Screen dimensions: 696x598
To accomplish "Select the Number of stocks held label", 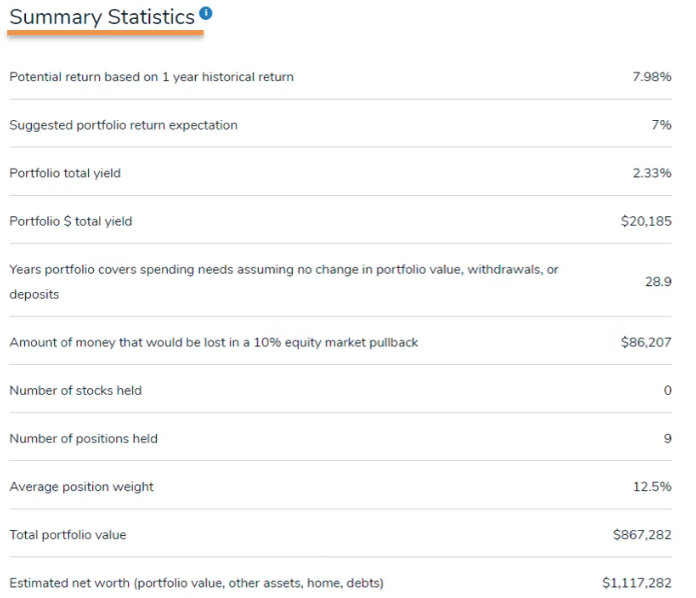I will [x=75, y=390].
